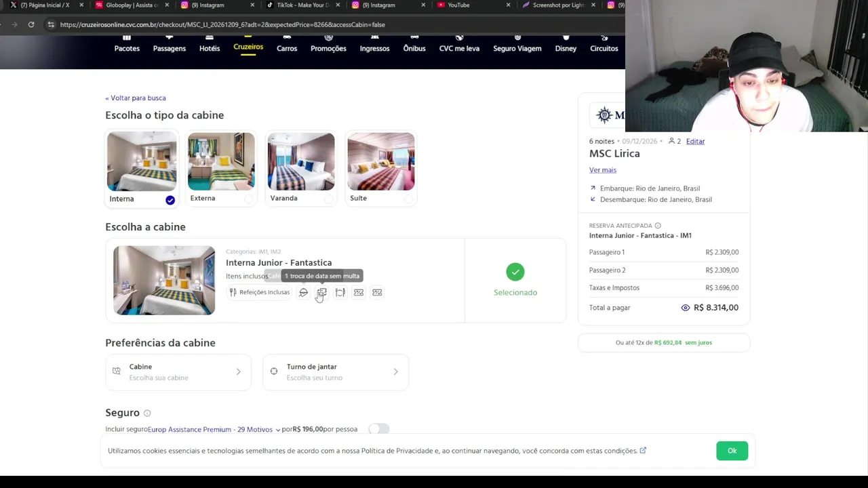Click the plate and cutlery dining amenity icon

[340, 292]
